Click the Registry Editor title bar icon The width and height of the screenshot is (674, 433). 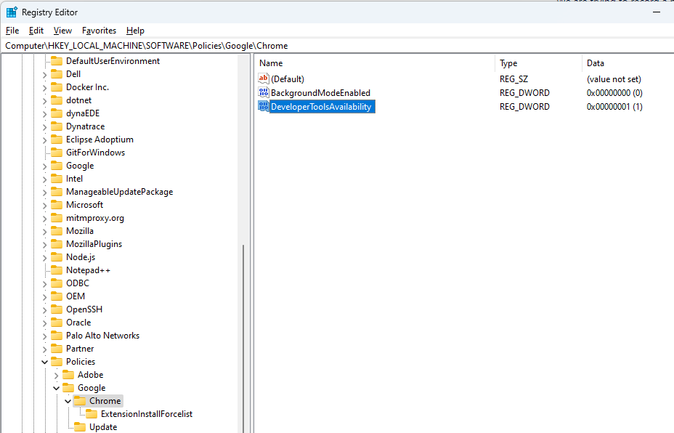click(11, 13)
